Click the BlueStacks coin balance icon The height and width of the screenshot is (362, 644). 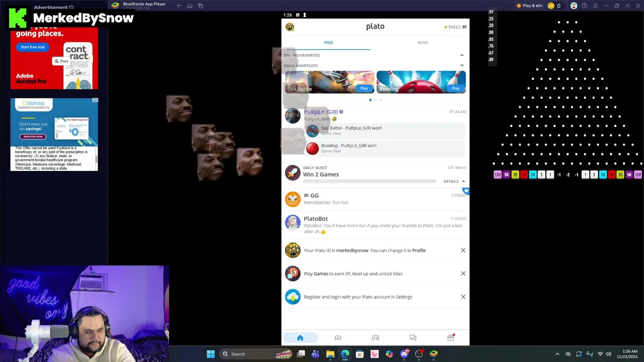pos(551,6)
